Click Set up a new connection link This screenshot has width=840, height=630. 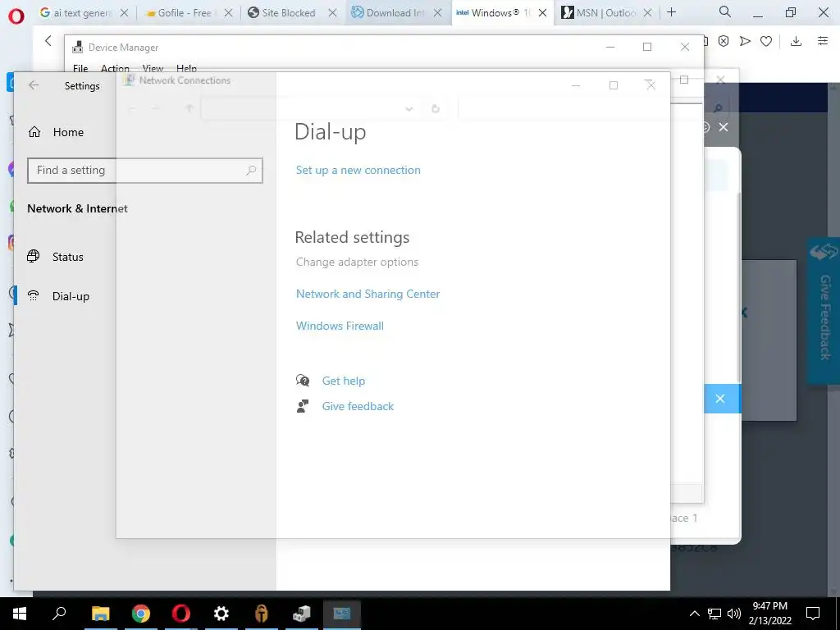358,171
